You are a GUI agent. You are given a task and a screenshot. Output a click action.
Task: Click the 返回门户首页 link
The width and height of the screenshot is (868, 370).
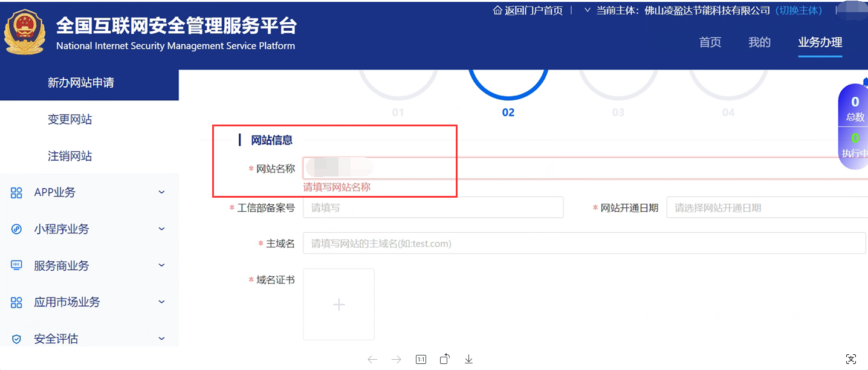(x=528, y=10)
